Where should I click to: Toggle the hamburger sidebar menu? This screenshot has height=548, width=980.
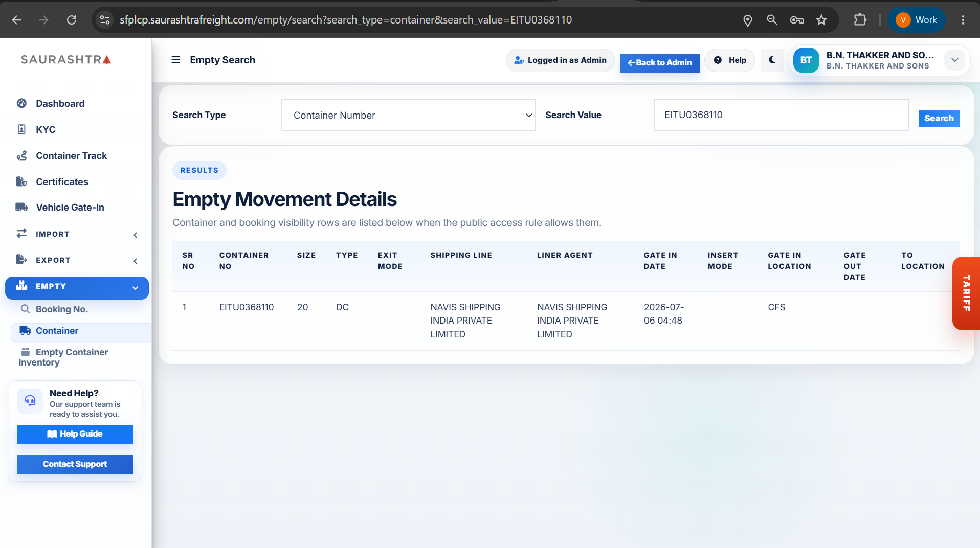(x=175, y=60)
